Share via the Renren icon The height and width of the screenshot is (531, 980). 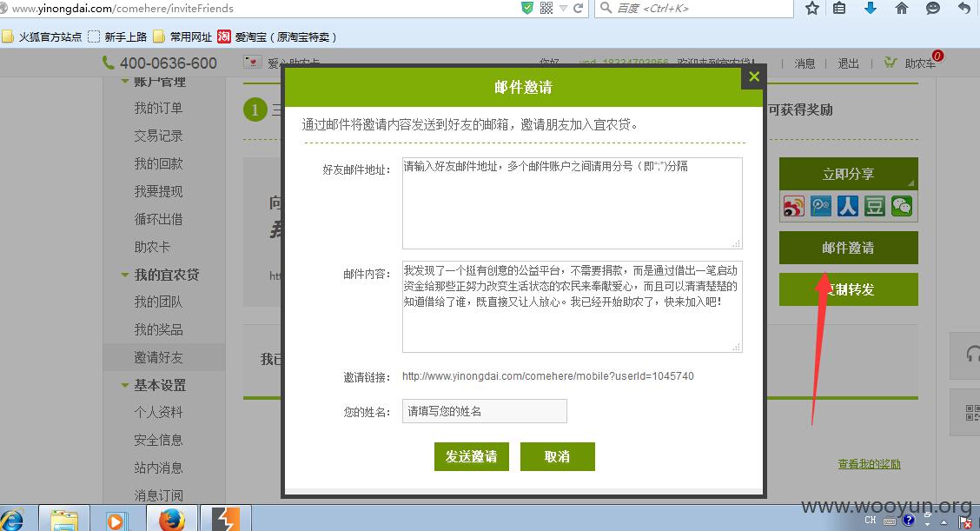coord(847,206)
